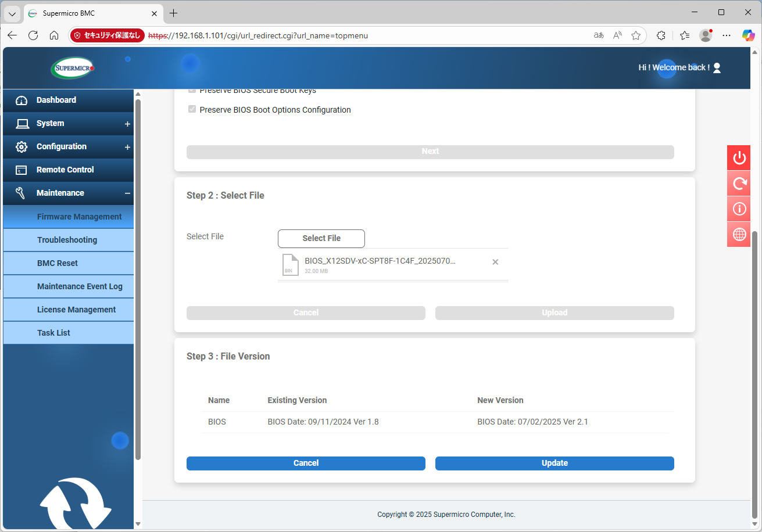Click the Supermicro logo

click(72, 68)
